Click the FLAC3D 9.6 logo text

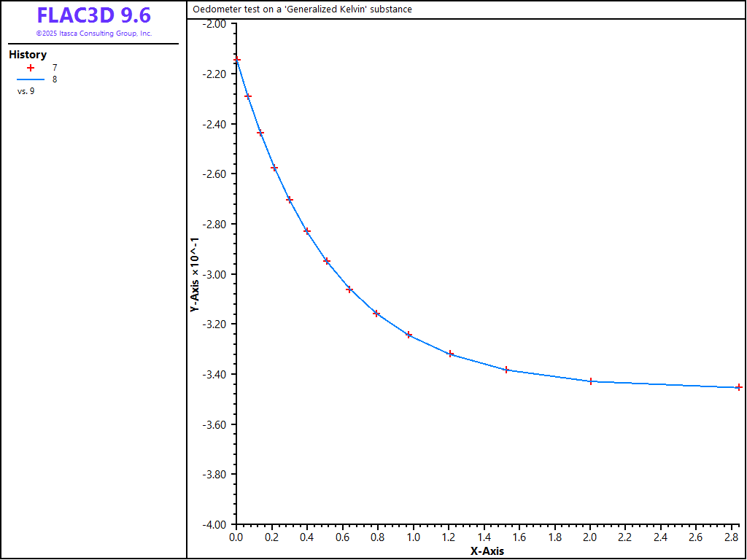[93, 15]
